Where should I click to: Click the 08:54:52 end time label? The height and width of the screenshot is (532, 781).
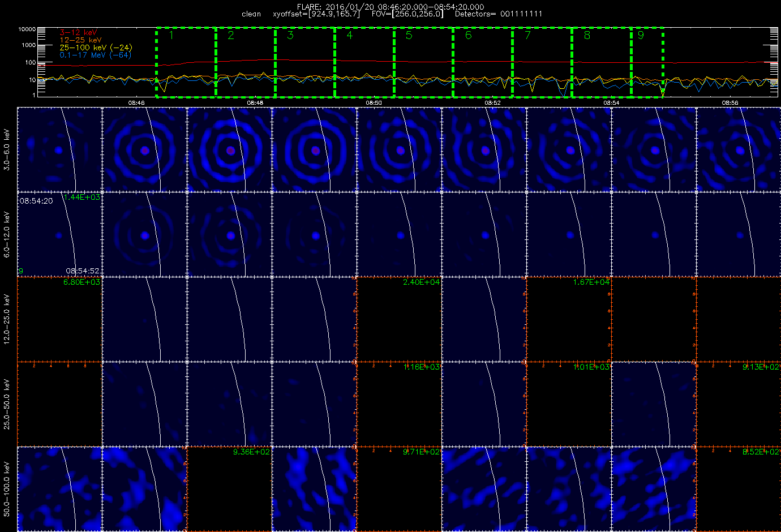point(83,271)
